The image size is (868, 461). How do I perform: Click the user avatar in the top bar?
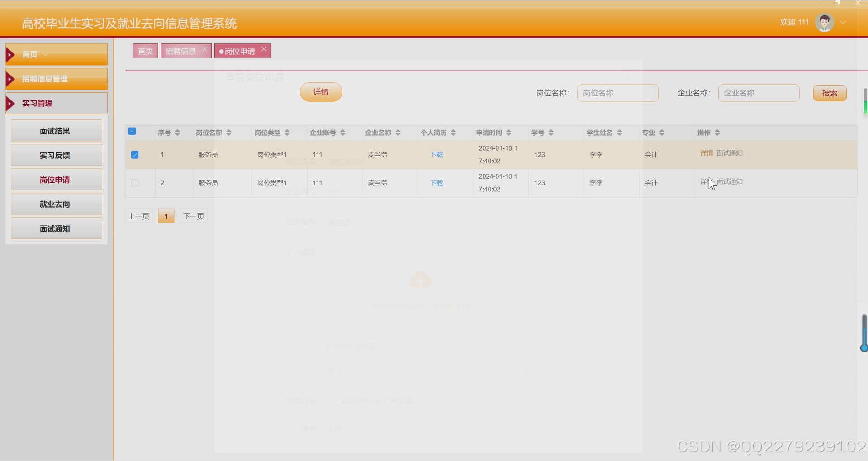click(x=824, y=22)
